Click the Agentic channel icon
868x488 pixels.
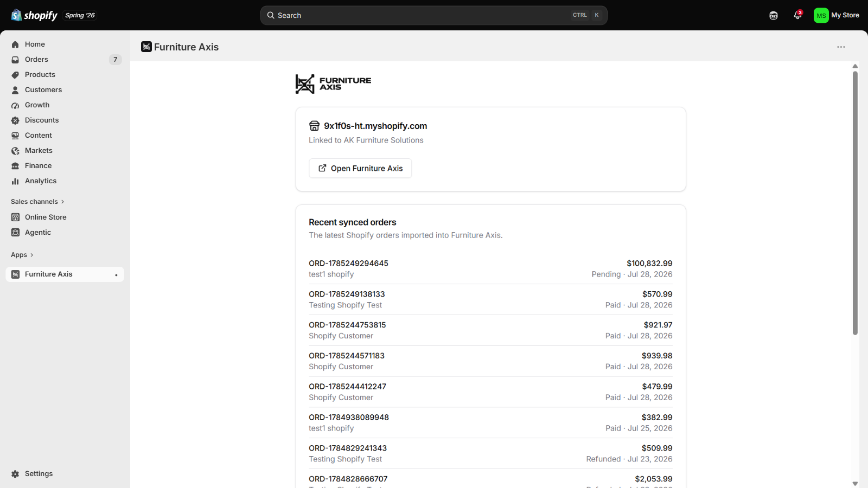point(15,233)
